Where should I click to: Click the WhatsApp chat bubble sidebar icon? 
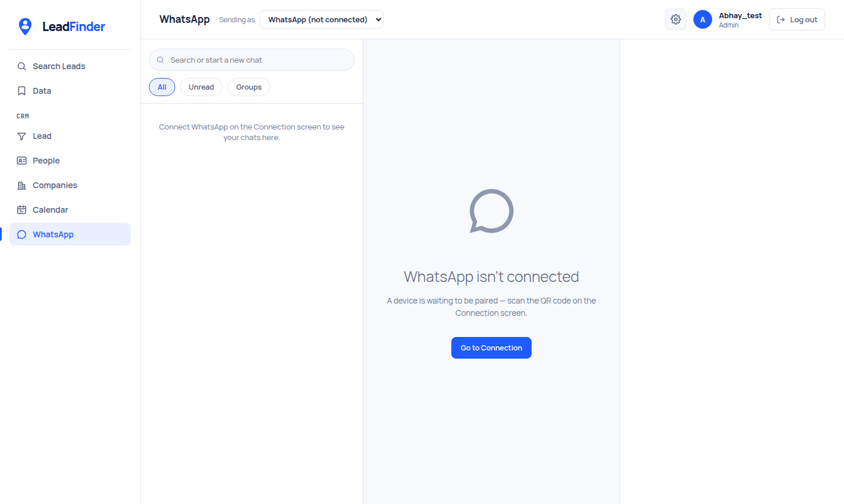[x=22, y=234]
